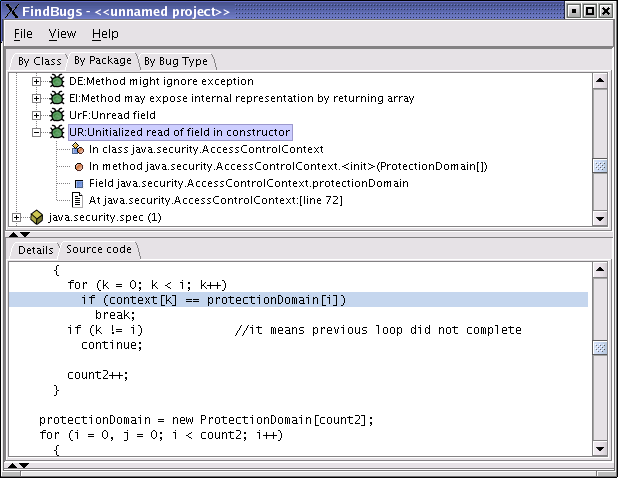The image size is (618, 478).
Task: Select UR:Unitialized read of field in constructor
Action: (180, 132)
